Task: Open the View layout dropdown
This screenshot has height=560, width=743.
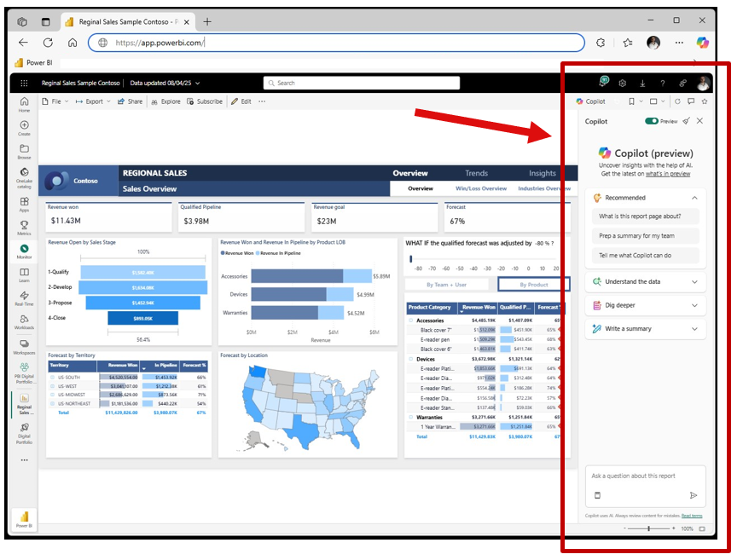Action: (657, 101)
